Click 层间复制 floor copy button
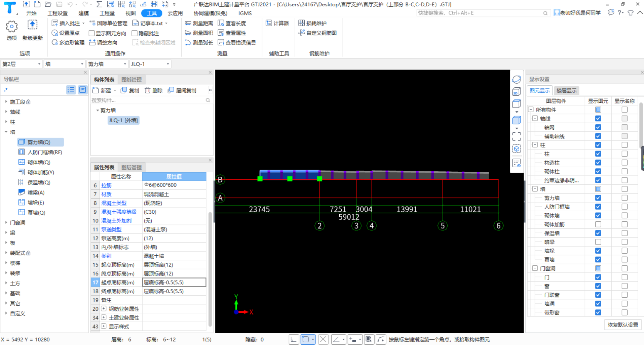Image resolution: width=644 pixels, height=345 pixels. point(182,90)
